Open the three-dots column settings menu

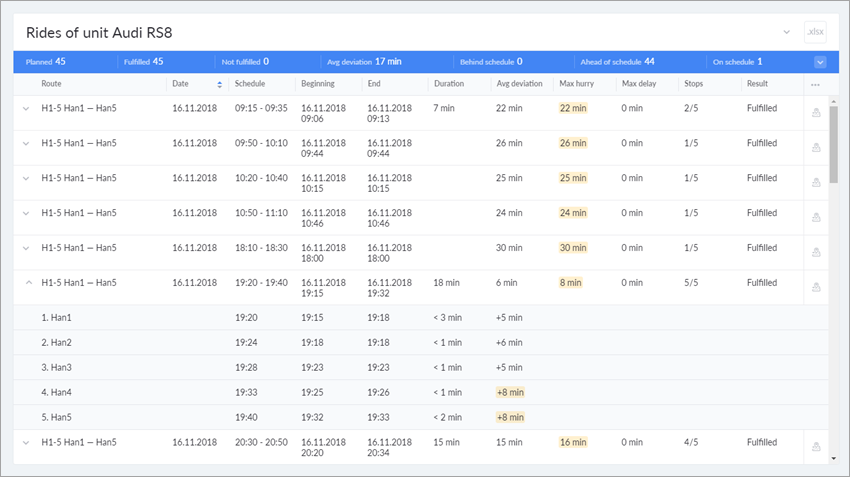click(815, 84)
